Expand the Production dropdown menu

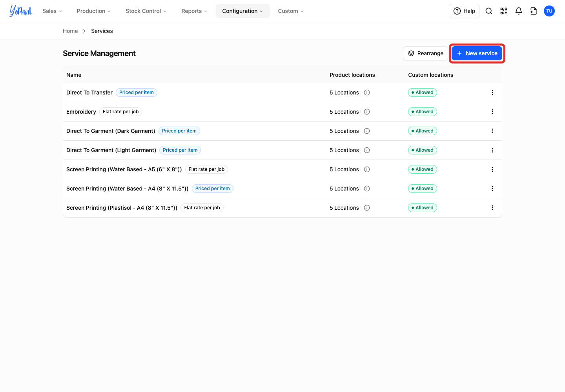[x=94, y=11]
